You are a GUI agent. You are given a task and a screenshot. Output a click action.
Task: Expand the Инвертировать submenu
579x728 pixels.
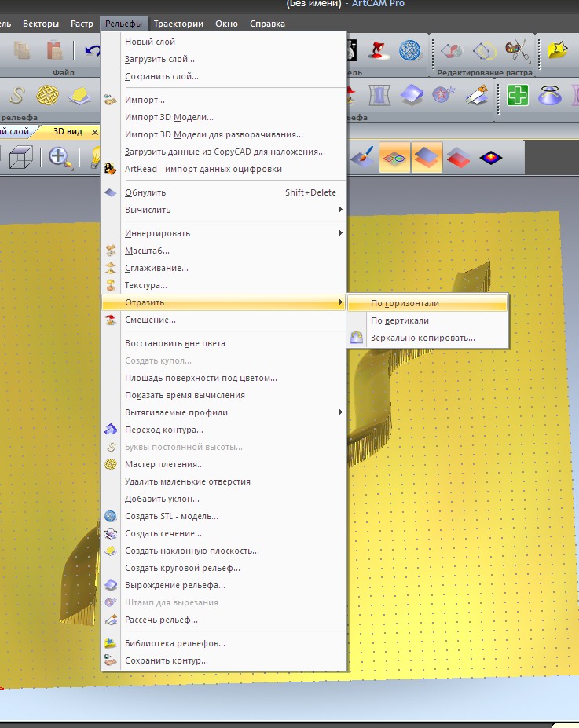[x=224, y=233]
